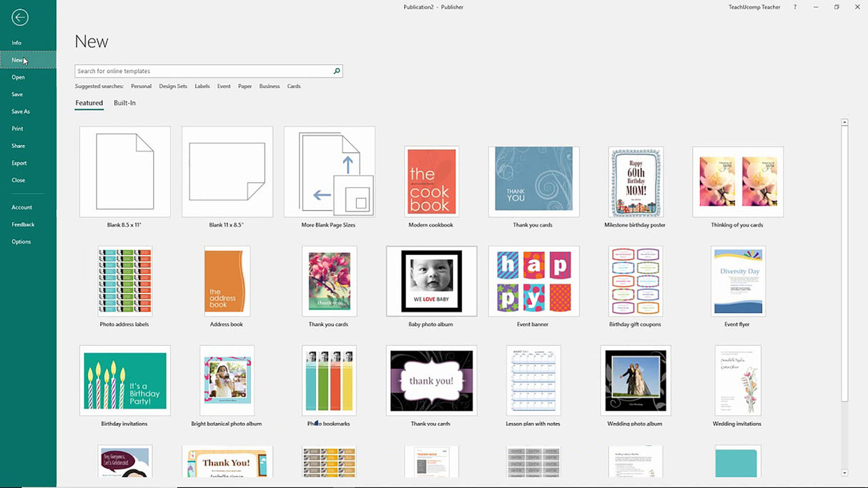Click the Cards suggested search
This screenshot has height=488, width=868.
point(293,86)
